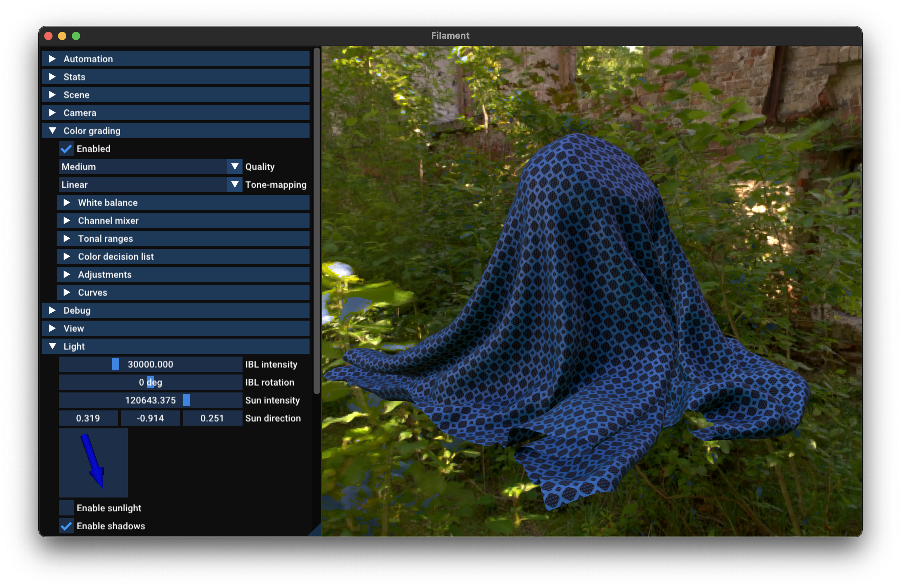901x588 pixels.
Task: Expand the Stats section arrow
Action: pos(53,77)
